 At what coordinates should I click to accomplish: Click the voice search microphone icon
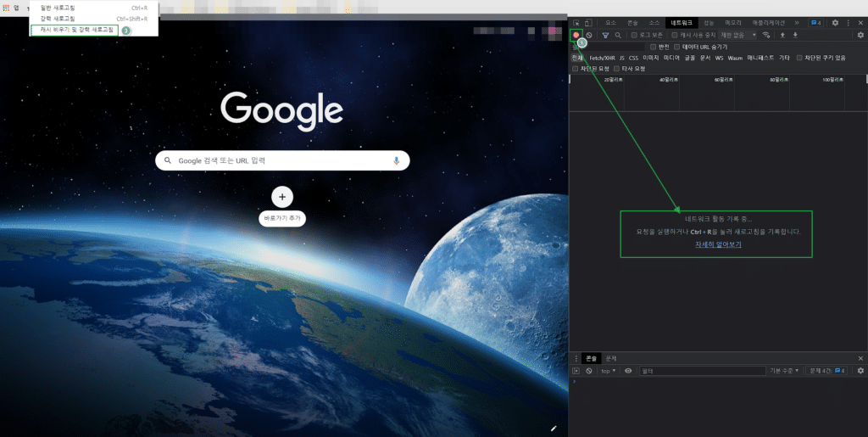[x=397, y=160]
